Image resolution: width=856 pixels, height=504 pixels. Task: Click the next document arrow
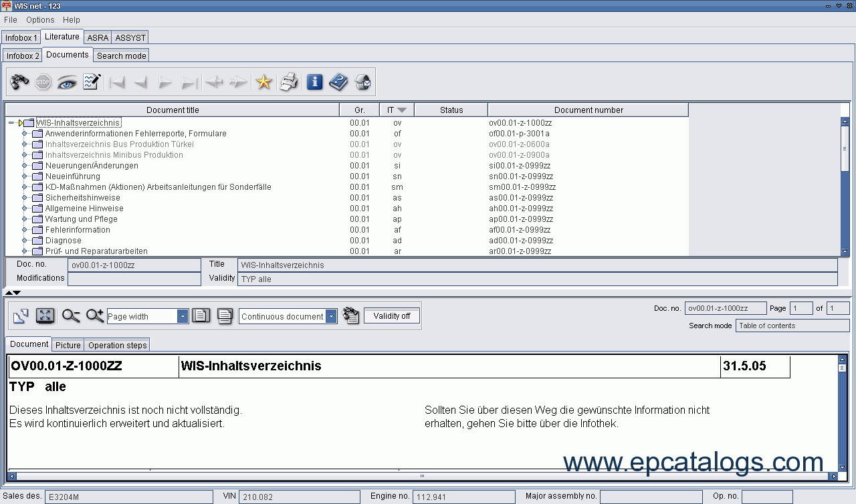coord(165,82)
